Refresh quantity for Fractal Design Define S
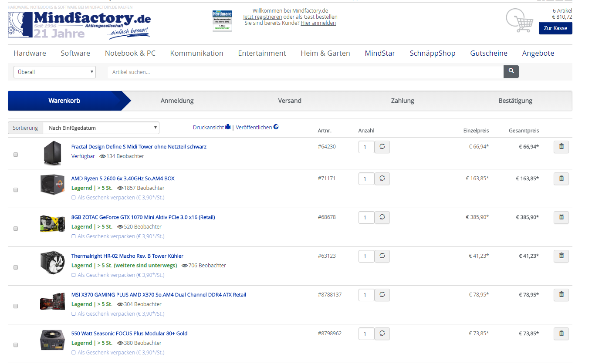The height and width of the screenshot is (364, 592). click(382, 147)
